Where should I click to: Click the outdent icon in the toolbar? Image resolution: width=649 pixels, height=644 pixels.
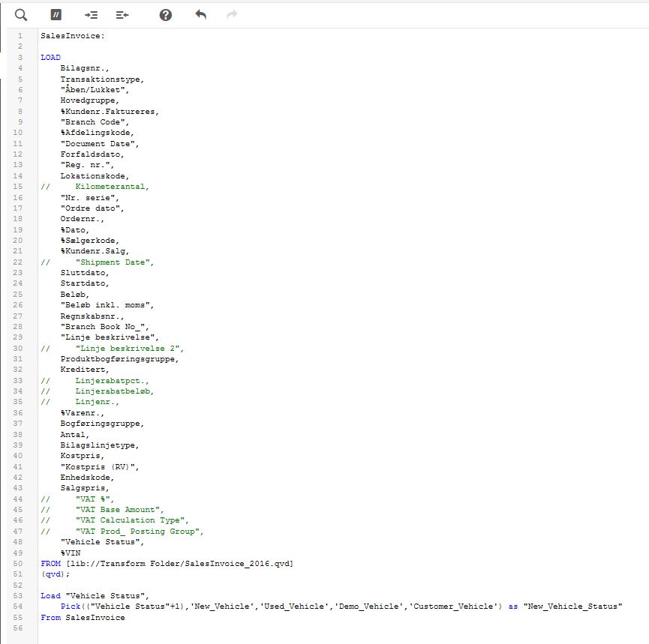click(x=122, y=15)
